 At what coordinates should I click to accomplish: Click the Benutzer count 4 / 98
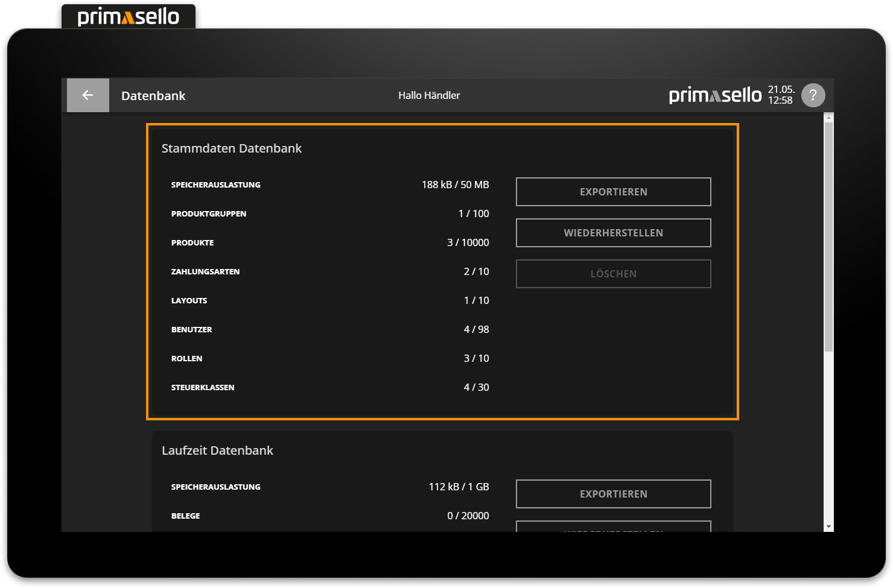pyautogui.click(x=476, y=329)
